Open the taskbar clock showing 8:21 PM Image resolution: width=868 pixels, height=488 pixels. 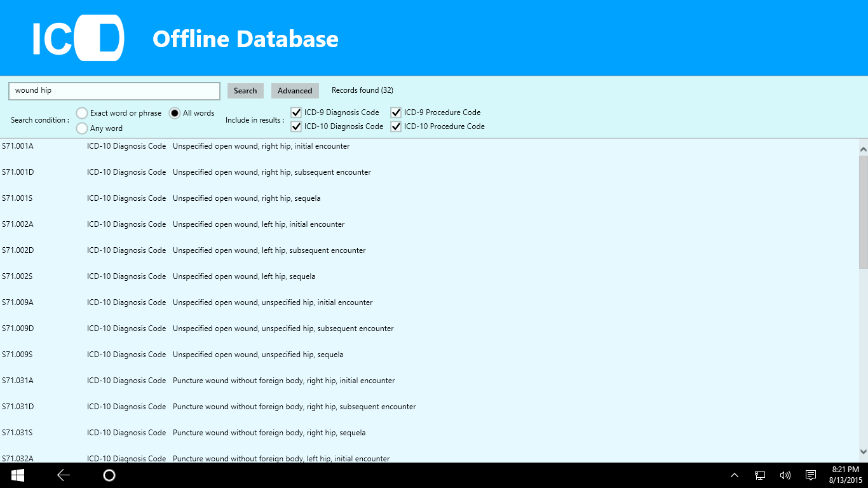coord(845,475)
